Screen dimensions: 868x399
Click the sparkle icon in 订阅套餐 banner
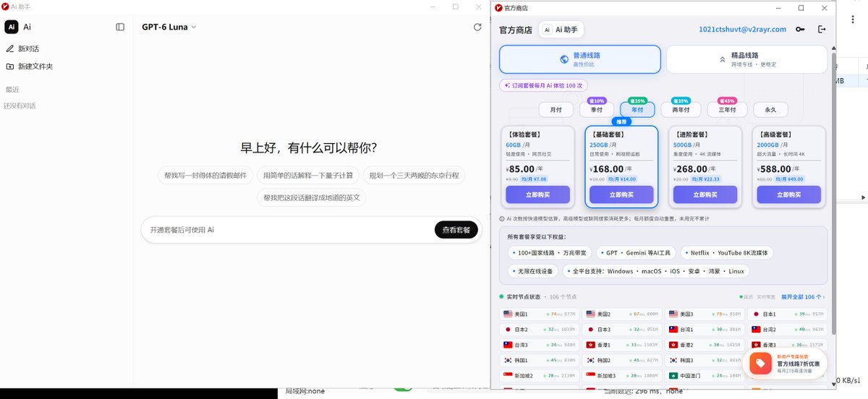pyautogui.click(x=508, y=85)
